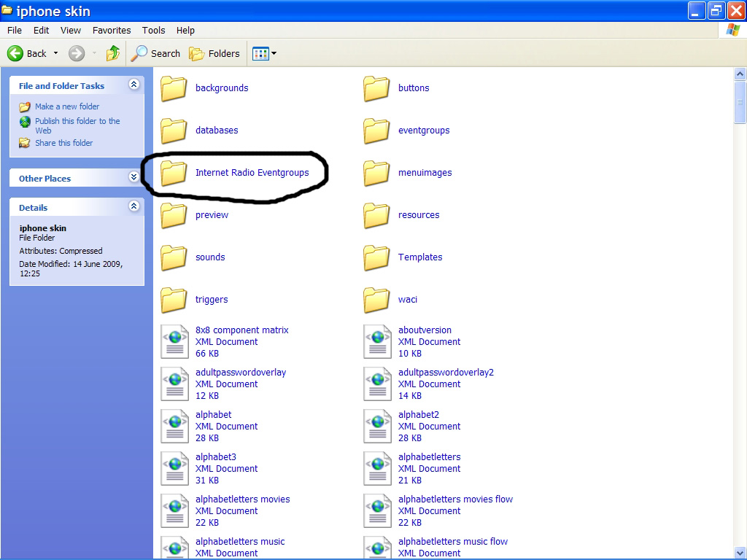Select the Internet Radio Eventgroups folder icon
Screen dimensions: 747x560
pyautogui.click(x=174, y=173)
